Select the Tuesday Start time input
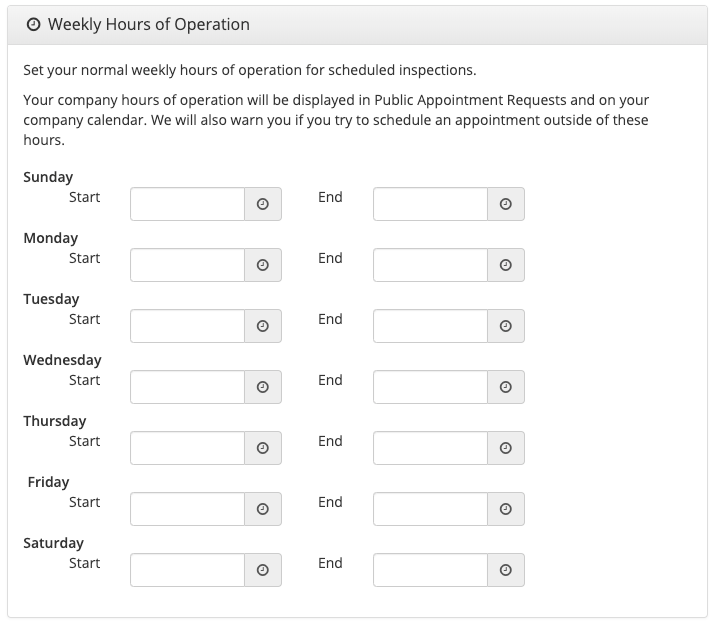Image resolution: width=714 pixels, height=625 pixels. (x=188, y=326)
